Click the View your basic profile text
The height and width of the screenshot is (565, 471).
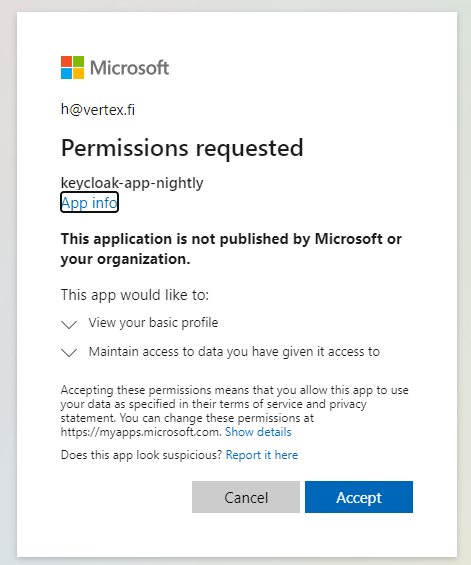point(153,323)
